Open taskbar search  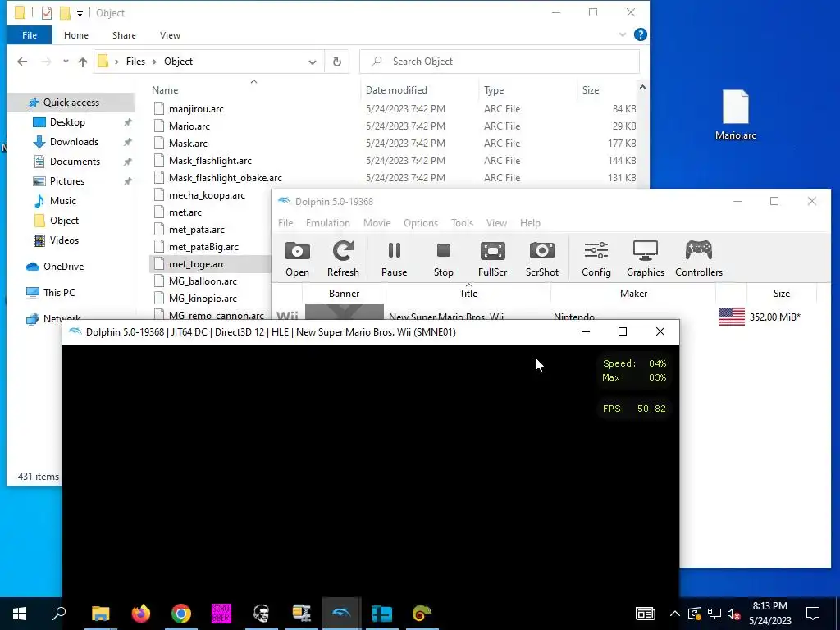coord(59,614)
